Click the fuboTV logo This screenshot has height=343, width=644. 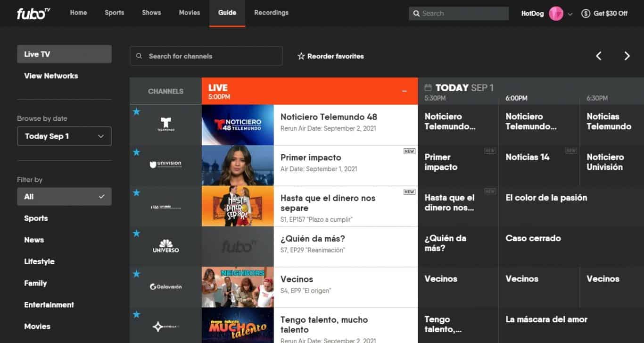(32, 13)
